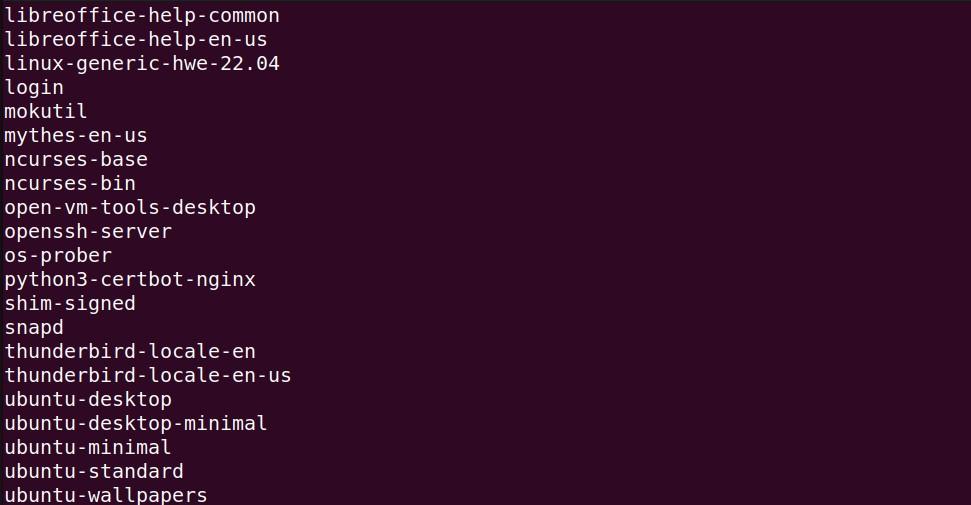Click the ubuntu-minimal package text
Image resolution: width=971 pixels, height=505 pixels.
pyautogui.click(x=88, y=448)
